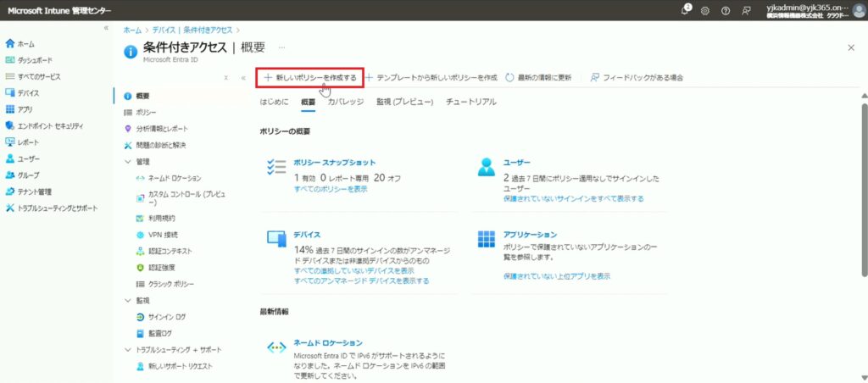Collapse the main left navigation pane
The height and width of the screenshot is (383, 868).
[x=106, y=28]
